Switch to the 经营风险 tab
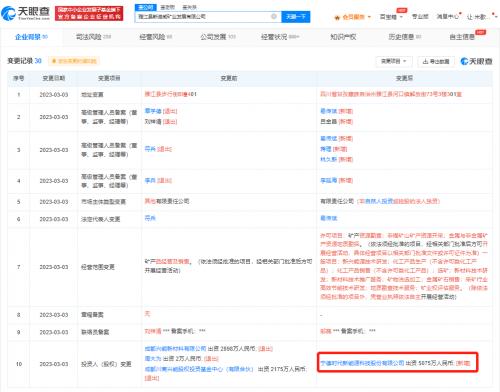 (x=156, y=37)
